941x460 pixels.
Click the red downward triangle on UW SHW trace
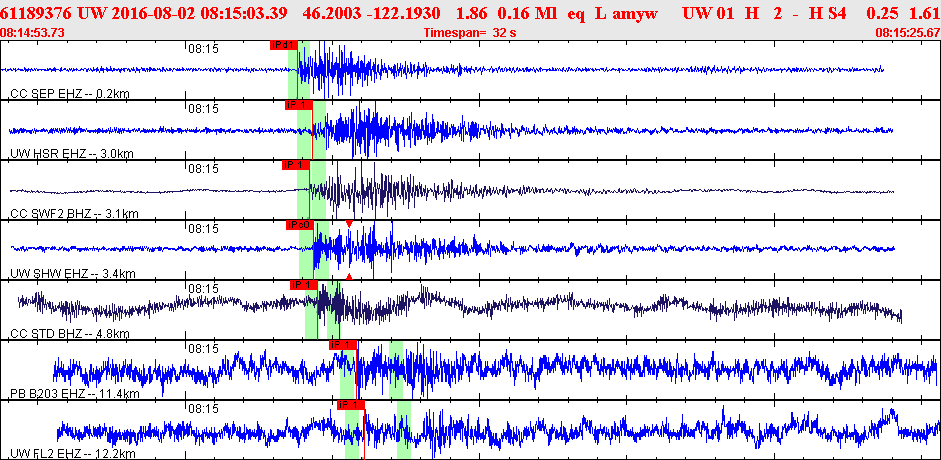coord(349,224)
